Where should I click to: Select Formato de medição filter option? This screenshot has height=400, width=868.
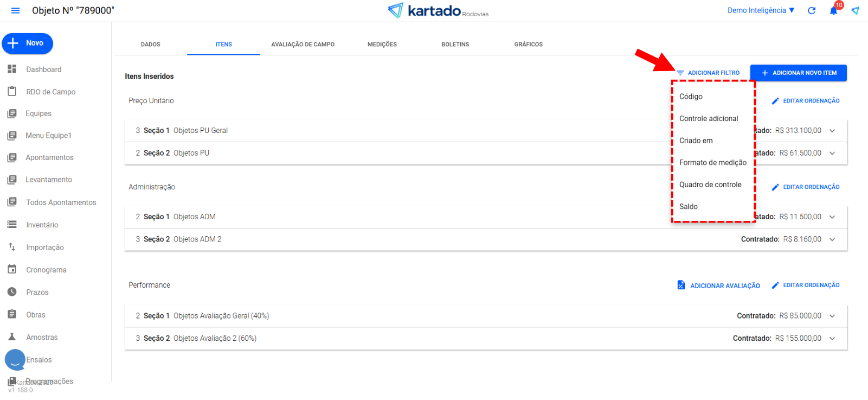point(712,163)
